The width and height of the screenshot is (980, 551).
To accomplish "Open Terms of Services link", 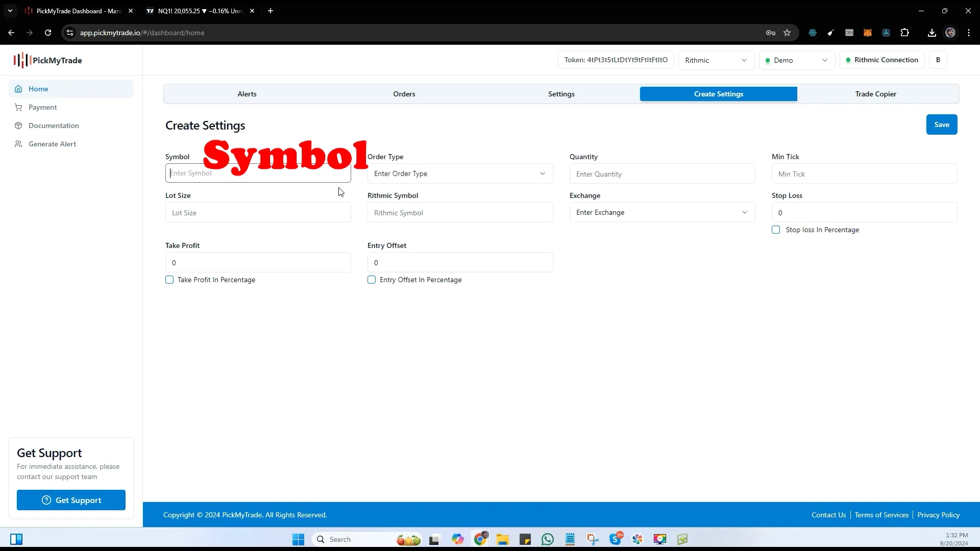I will coord(881,515).
